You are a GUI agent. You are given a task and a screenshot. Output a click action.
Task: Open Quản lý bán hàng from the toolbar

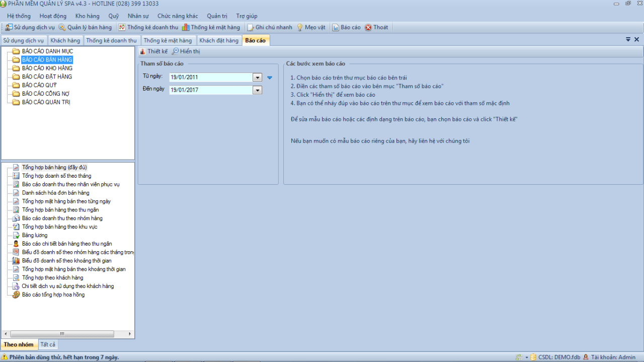point(62,27)
